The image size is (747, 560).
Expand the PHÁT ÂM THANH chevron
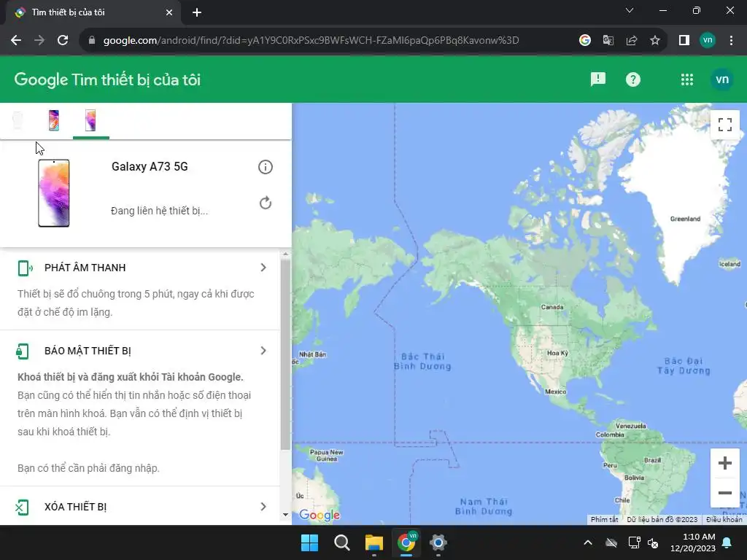point(263,268)
